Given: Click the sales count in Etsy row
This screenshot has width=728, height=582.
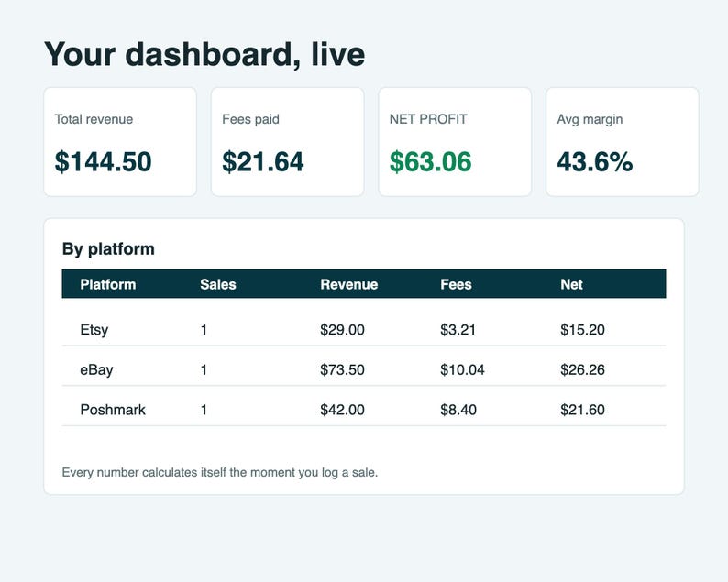Looking at the screenshot, I should [204, 330].
